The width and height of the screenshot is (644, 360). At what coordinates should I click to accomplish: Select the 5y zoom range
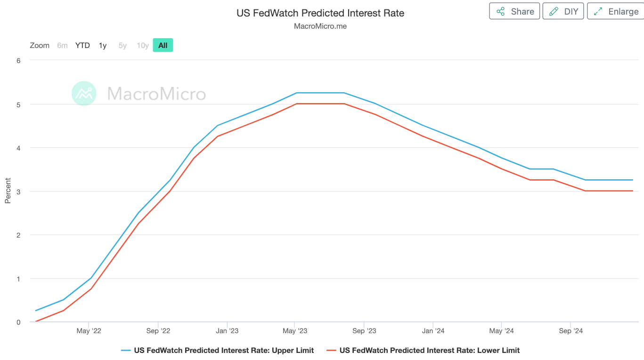pyautogui.click(x=122, y=46)
